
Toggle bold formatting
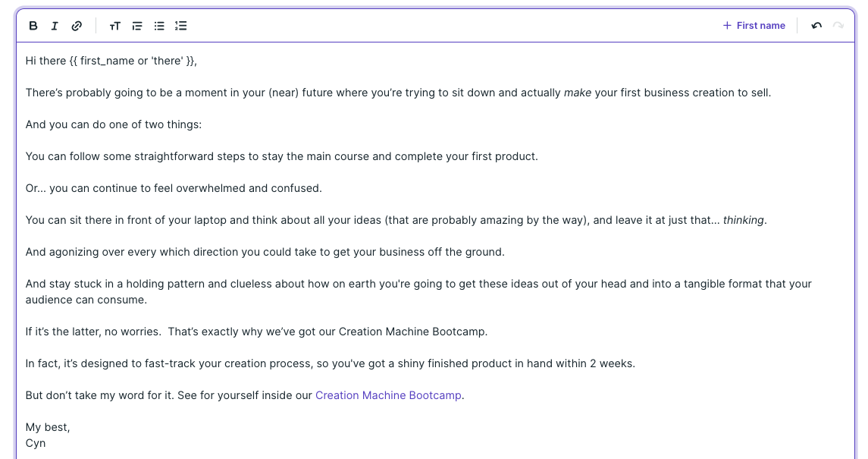[33, 25]
